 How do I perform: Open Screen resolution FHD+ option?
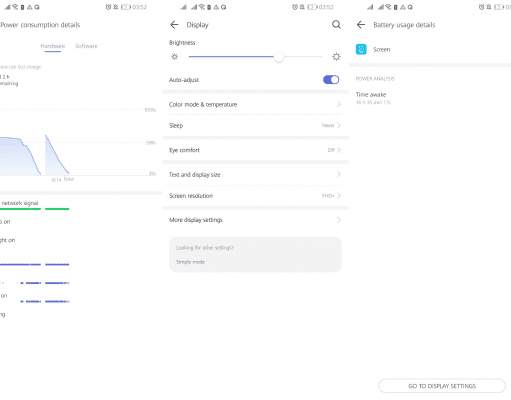pyautogui.click(x=255, y=196)
